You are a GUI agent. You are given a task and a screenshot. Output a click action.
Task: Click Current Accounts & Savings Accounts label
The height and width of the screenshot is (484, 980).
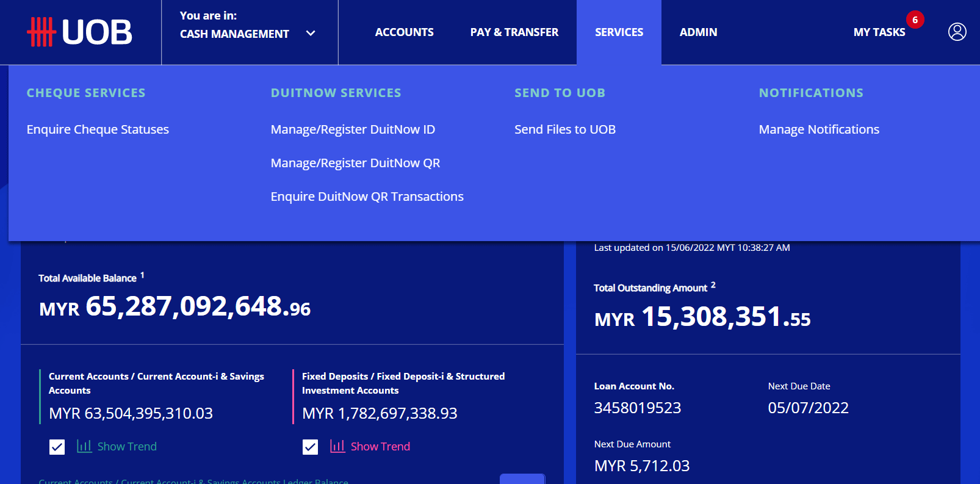click(x=156, y=383)
